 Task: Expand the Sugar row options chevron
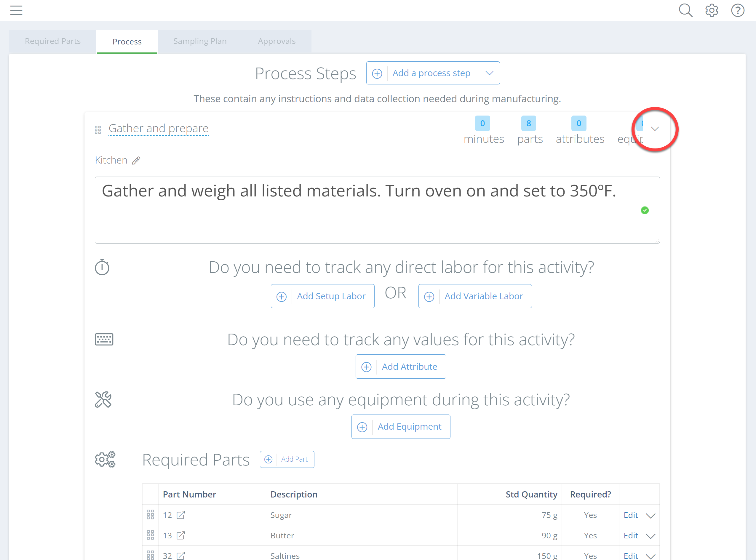[x=650, y=516]
